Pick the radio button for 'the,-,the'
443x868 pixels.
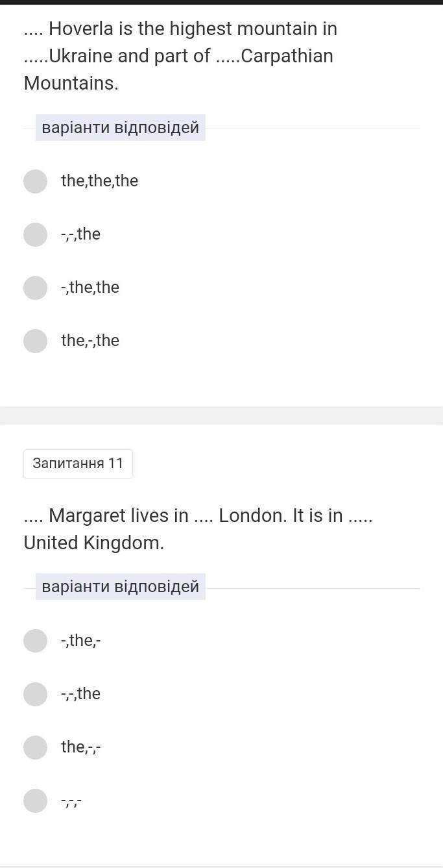click(35, 341)
